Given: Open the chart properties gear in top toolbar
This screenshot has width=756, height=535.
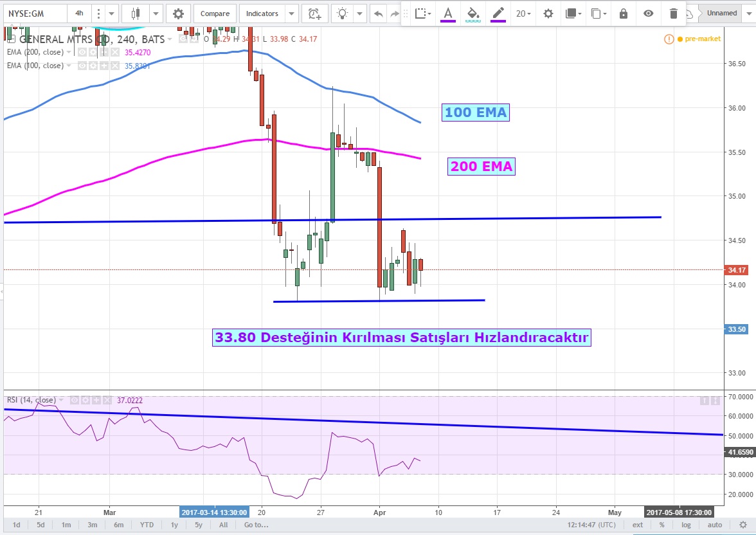Looking at the screenshot, I should point(178,13).
